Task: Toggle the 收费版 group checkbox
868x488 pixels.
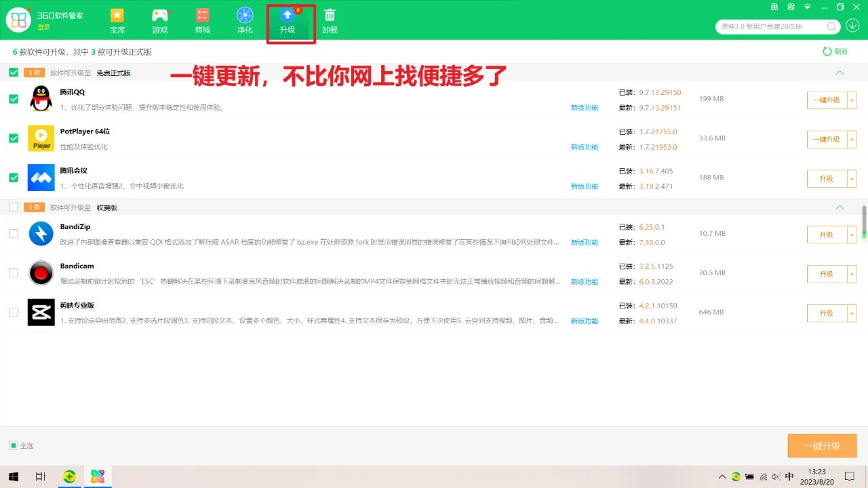Action: pos(14,207)
